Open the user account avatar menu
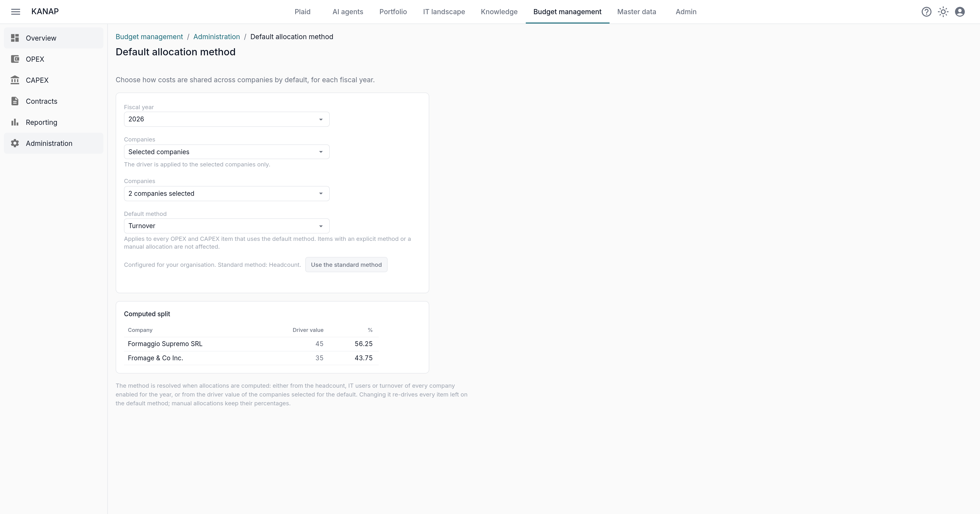The height and width of the screenshot is (514, 980). pos(960,12)
